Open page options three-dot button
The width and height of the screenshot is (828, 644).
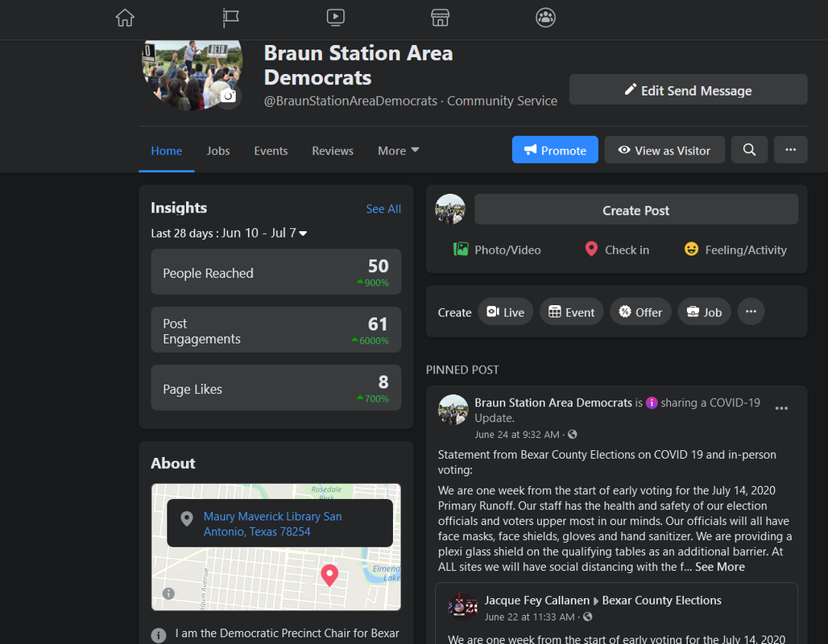(x=790, y=150)
